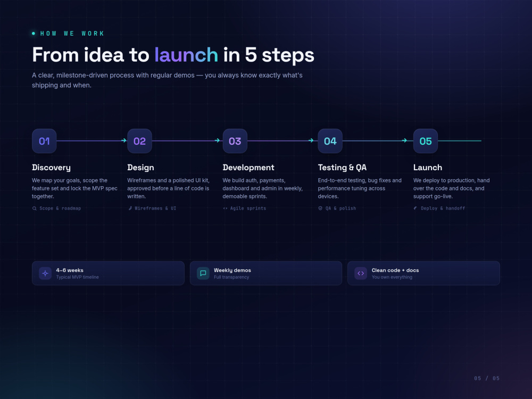Click the gradient word launch in headline
The height and width of the screenshot is (399, 532).
pos(186,55)
